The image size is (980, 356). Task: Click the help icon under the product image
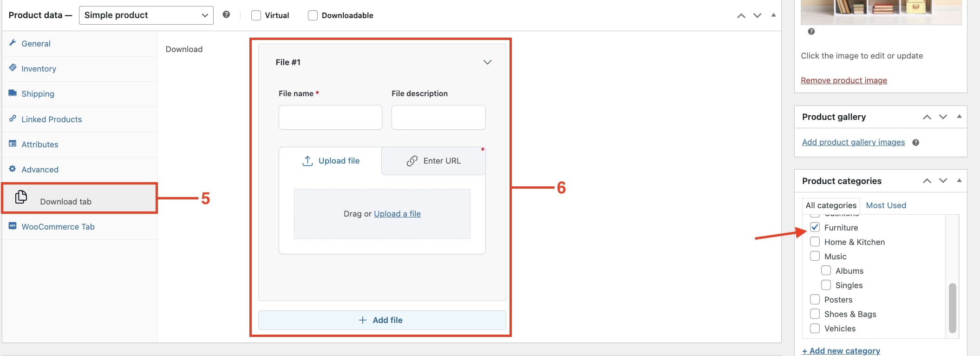811,32
